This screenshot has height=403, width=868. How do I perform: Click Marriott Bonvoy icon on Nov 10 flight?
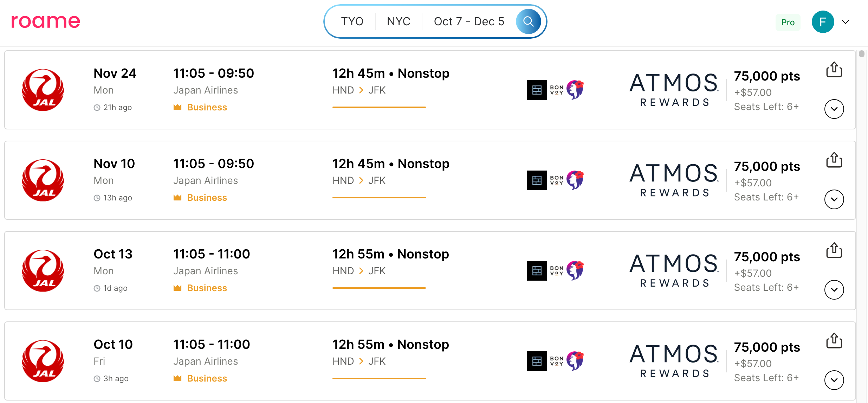[x=557, y=180]
